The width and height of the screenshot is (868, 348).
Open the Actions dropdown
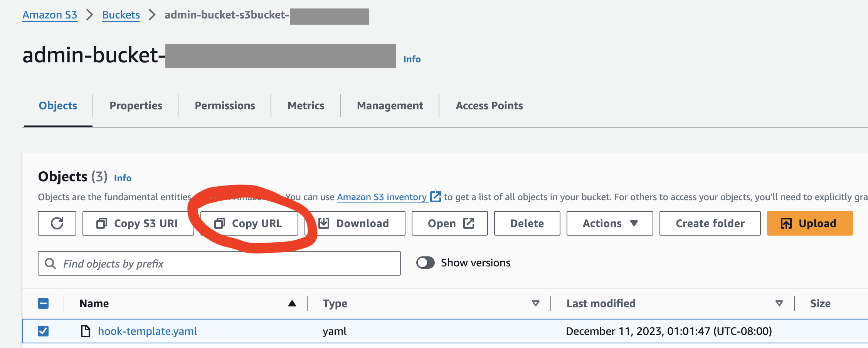tap(609, 223)
